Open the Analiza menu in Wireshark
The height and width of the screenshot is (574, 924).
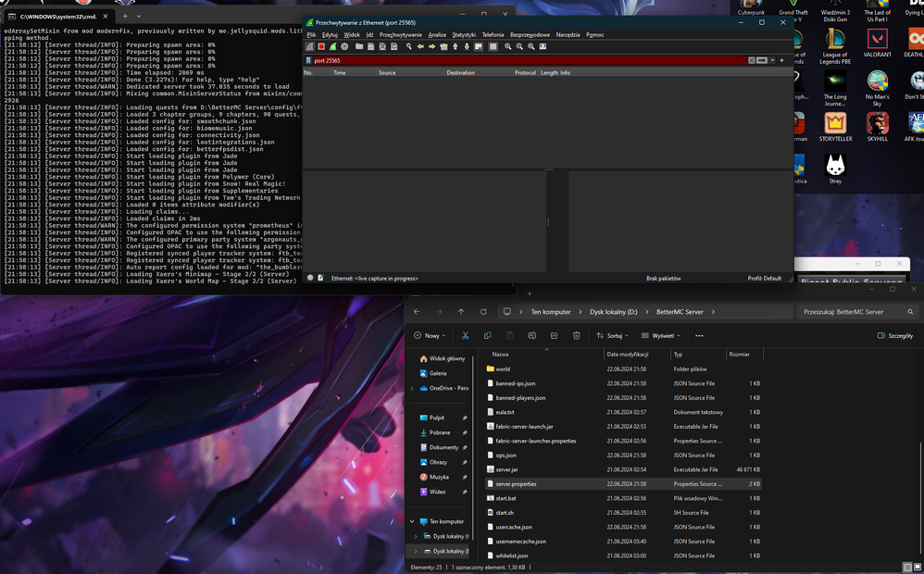pos(437,35)
